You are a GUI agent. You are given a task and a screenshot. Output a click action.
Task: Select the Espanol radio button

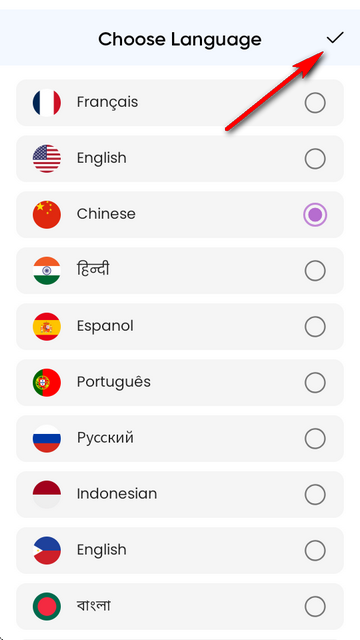click(x=315, y=327)
